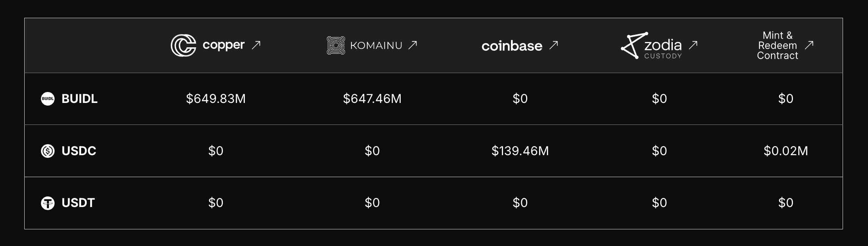Open the Mint & Redeem Contract arrow
Screen dimensions: 868x246
coord(809,45)
